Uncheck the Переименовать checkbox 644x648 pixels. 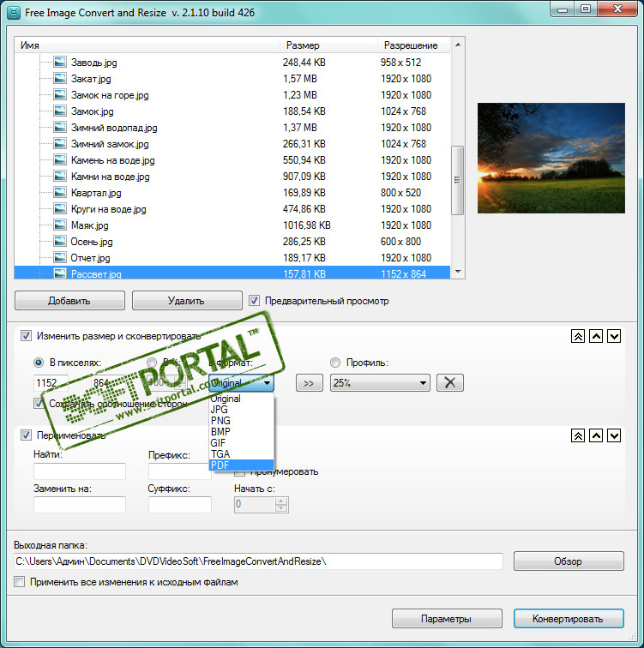click(26, 435)
